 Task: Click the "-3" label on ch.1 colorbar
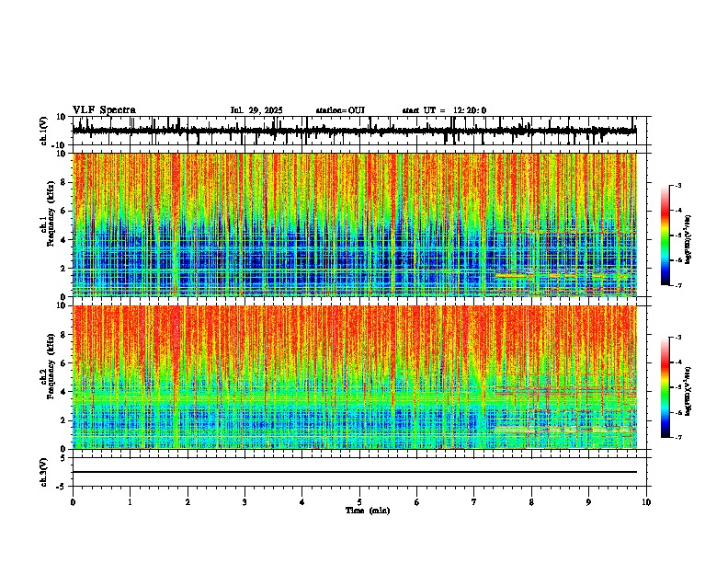point(677,185)
